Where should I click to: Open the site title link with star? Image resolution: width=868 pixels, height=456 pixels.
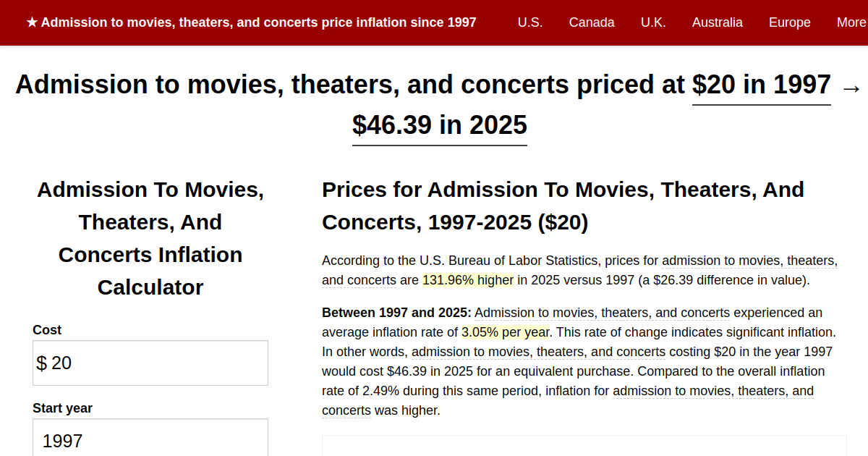coord(251,22)
